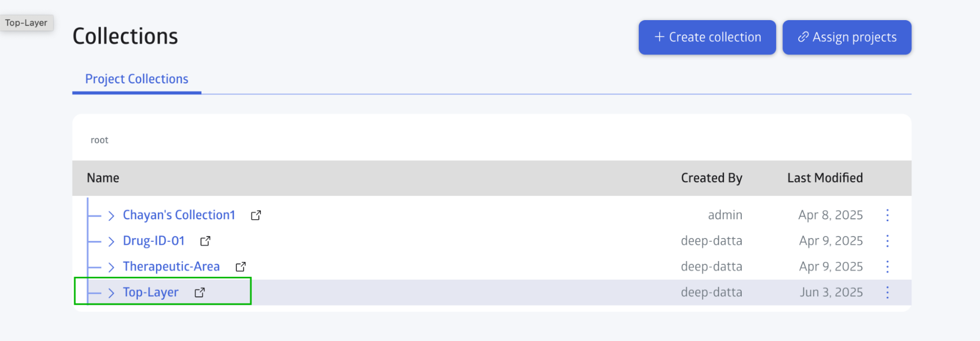Open more options for Therapeutic-Area row
This screenshot has width=980, height=341.
(887, 266)
